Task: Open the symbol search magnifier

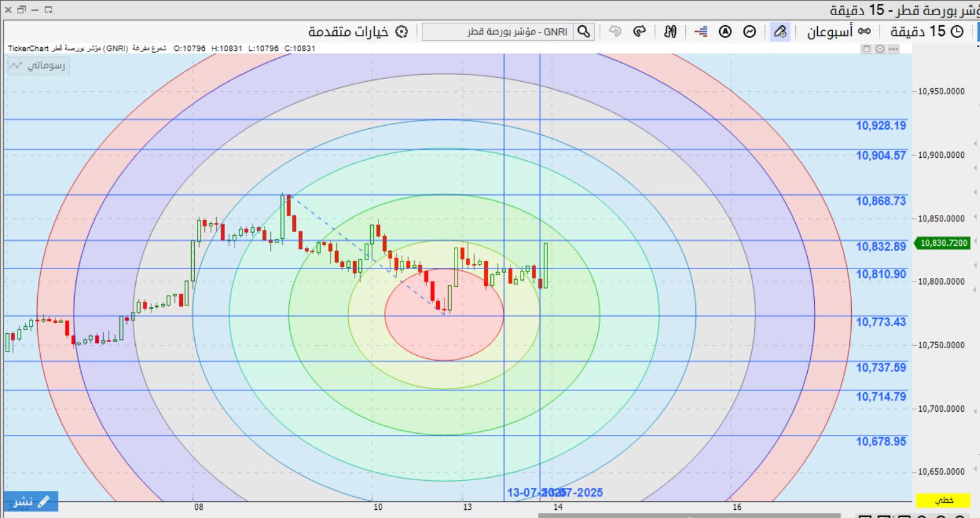Action: pyautogui.click(x=584, y=31)
